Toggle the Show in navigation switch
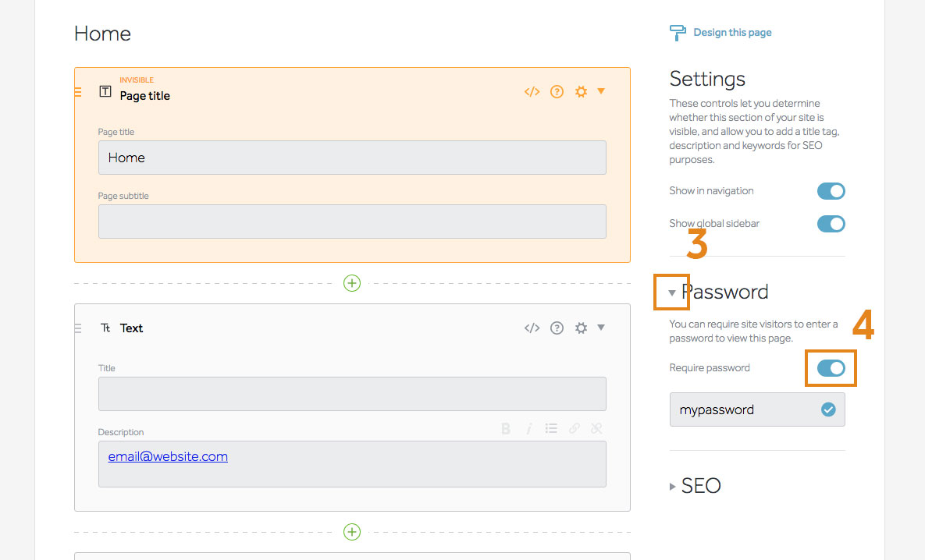Viewport: 925px width, 560px height. pyautogui.click(x=831, y=191)
